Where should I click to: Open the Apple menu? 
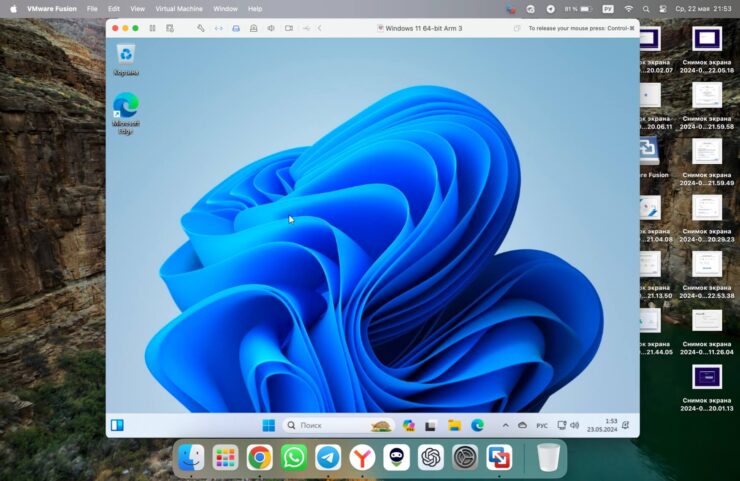[x=13, y=8]
